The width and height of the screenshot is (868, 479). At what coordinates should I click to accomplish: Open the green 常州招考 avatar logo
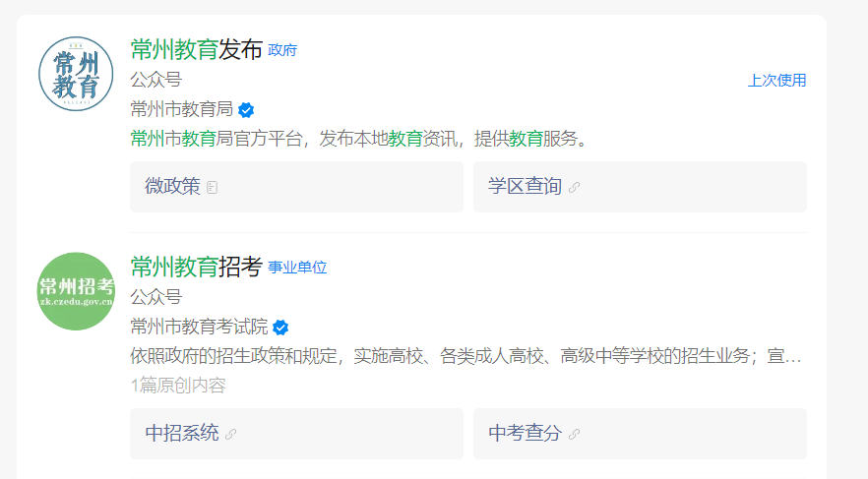pyautogui.click(x=76, y=291)
